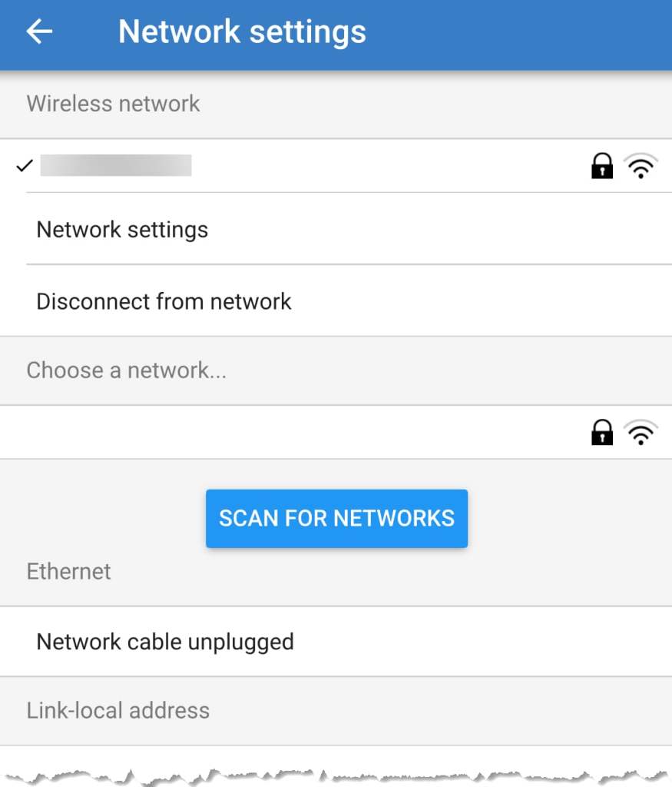Click the Network cable unplugged entry
672x787 pixels.
[165, 641]
